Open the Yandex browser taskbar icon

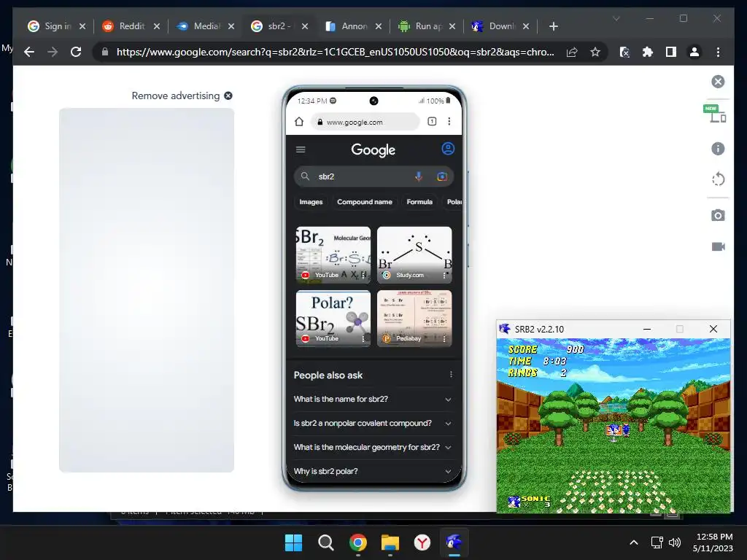[422, 542]
